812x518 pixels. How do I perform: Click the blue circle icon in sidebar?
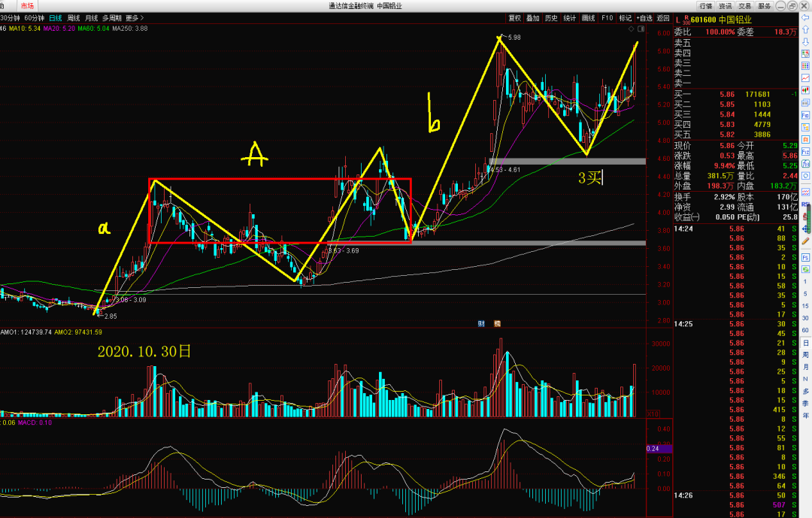805,176
